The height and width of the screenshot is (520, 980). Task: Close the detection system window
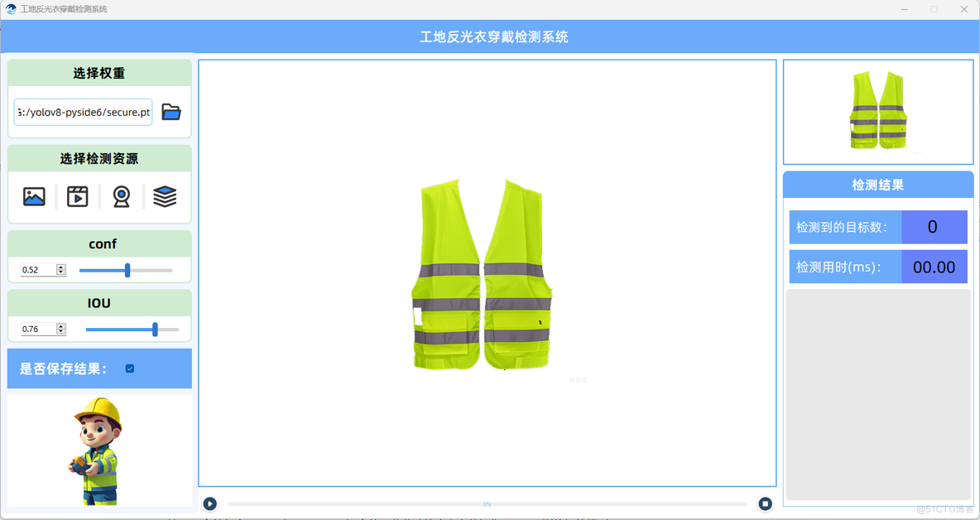tap(963, 9)
